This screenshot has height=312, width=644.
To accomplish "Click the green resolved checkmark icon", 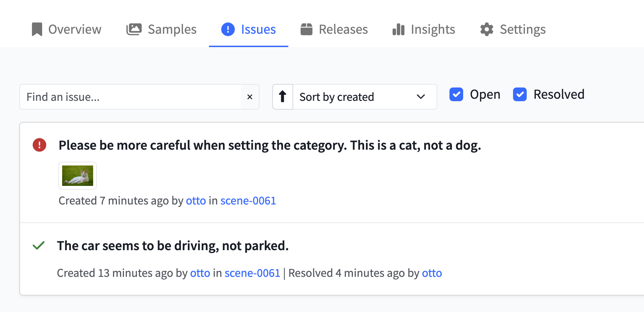I will click(x=39, y=246).
